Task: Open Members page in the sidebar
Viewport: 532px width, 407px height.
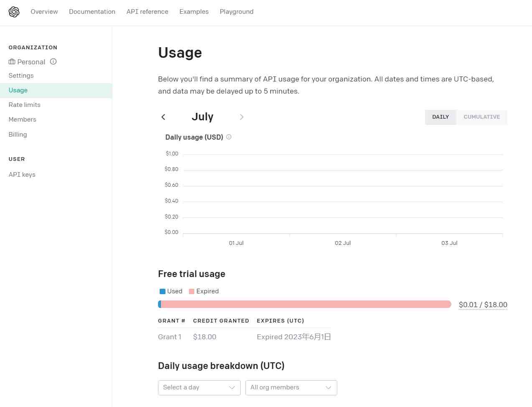Action: (22, 120)
